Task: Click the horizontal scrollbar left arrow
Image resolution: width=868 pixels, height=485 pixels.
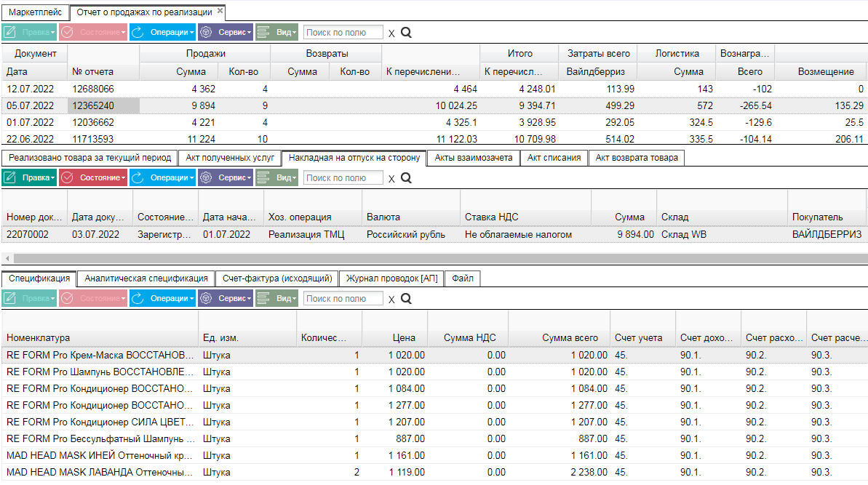Action: [x=7, y=258]
